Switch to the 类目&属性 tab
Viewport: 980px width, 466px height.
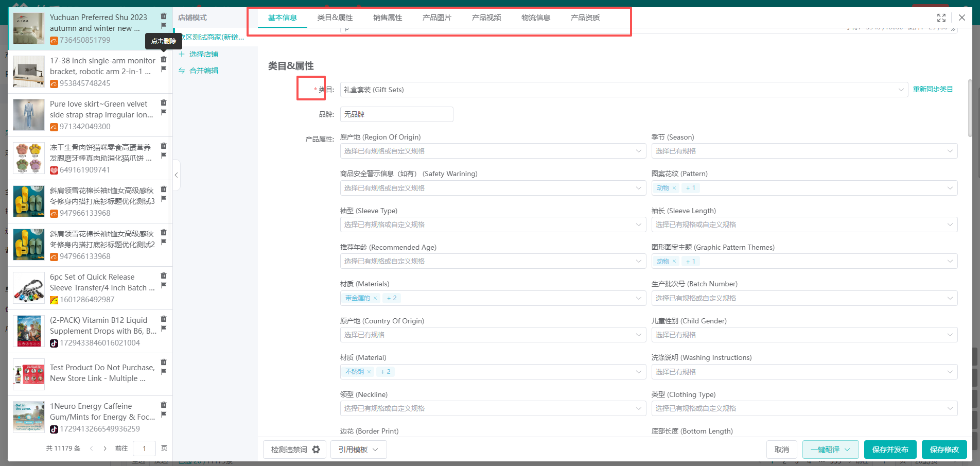(335, 18)
